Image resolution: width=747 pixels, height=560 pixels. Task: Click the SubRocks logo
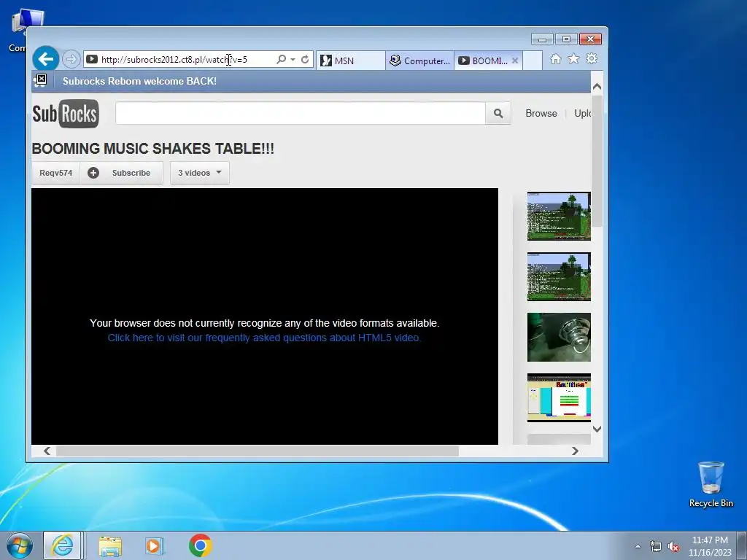pos(66,113)
